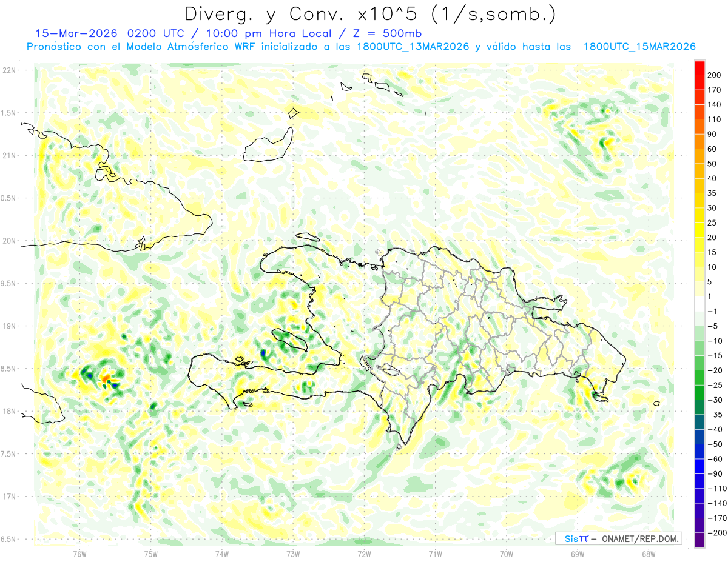Screen dimensions: 728x562
Task: Click the '22N' latitude label
Action: pos(8,70)
